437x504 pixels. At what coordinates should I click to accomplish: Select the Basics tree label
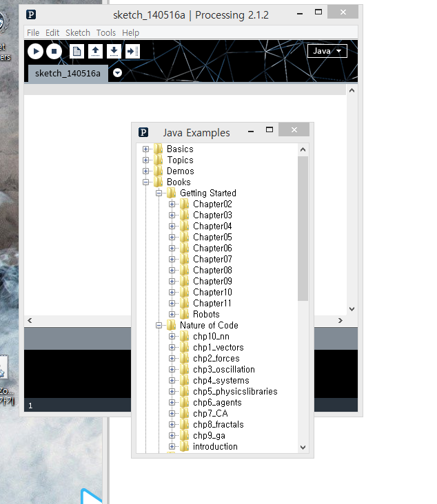coord(180,149)
